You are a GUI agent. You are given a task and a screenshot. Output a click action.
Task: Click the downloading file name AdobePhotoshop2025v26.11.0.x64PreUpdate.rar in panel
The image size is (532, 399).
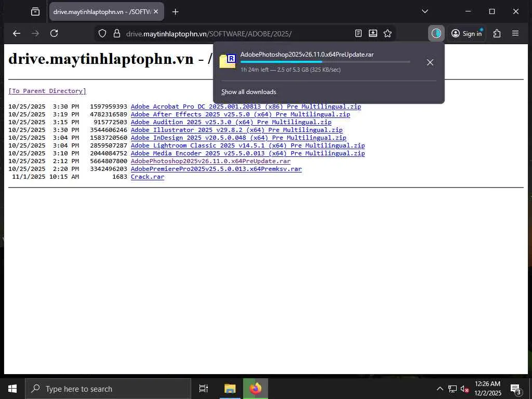pos(307,54)
